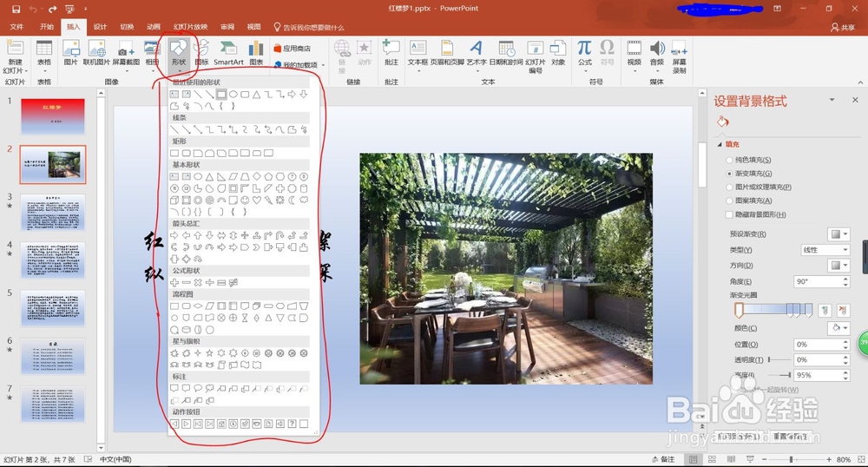Click the 页眉和页脚 header and footer icon

coord(447,48)
